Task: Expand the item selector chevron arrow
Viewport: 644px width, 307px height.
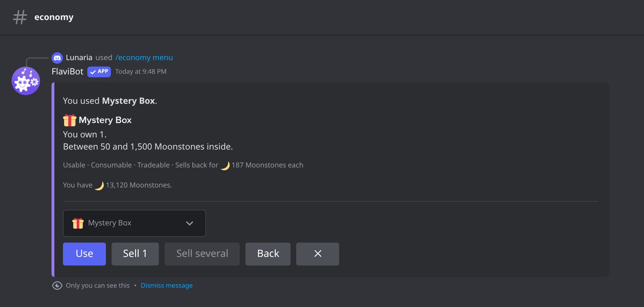Action: coord(190,223)
